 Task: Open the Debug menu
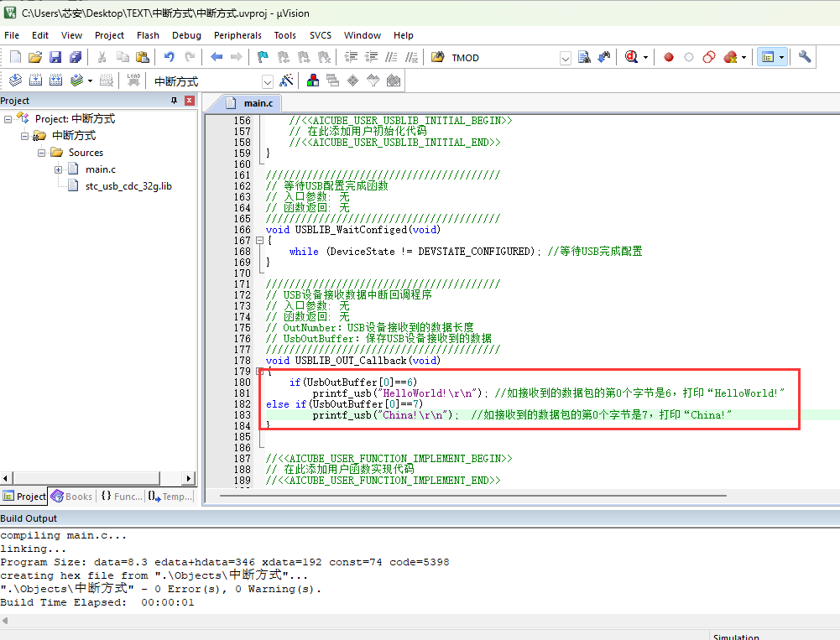(x=186, y=35)
